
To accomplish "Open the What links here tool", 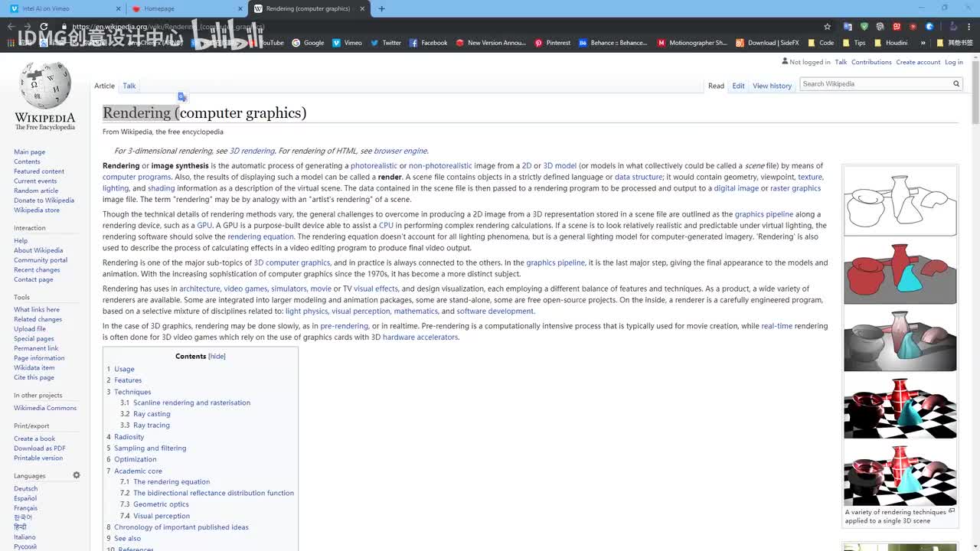I will pyautogui.click(x=37, y=310).
